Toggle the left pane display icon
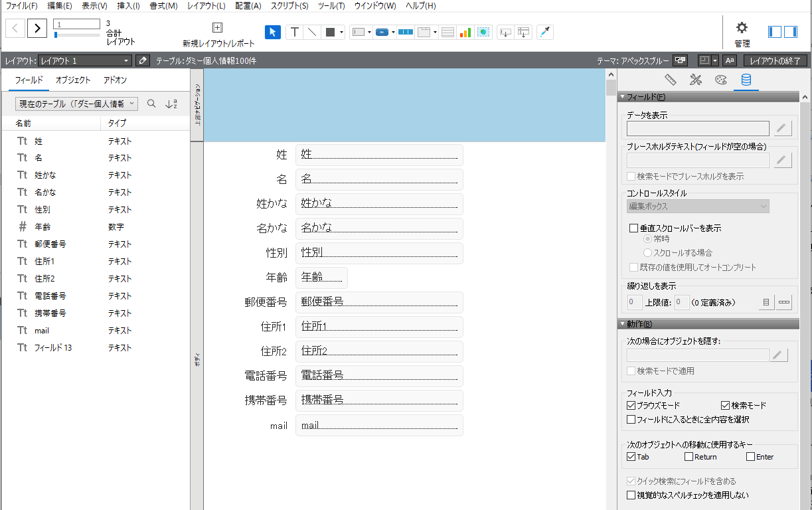The height and width of the screenshot is (510, 812). 775,31
